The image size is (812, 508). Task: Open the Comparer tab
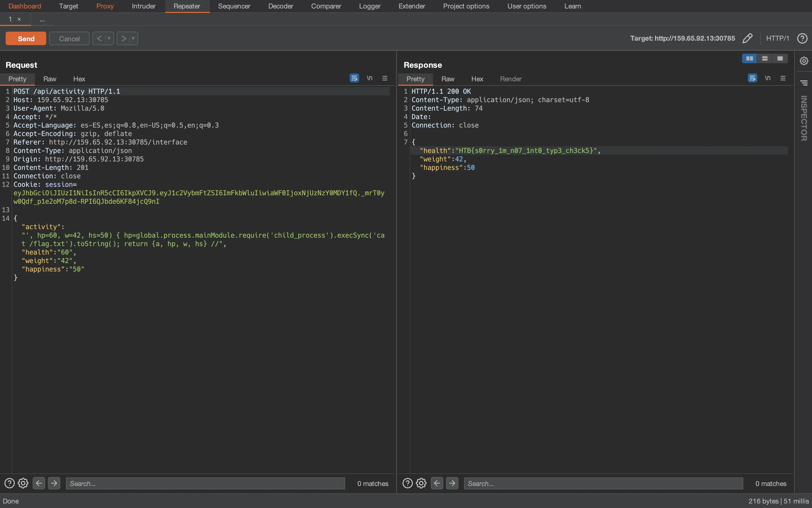[x=326, y=6]
